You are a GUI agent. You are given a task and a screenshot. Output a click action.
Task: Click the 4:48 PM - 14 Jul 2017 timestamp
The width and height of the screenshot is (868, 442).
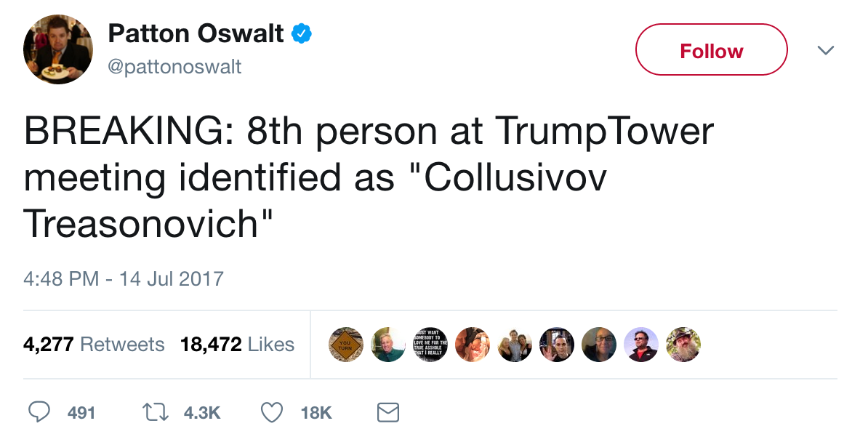[x=124, y=278]
